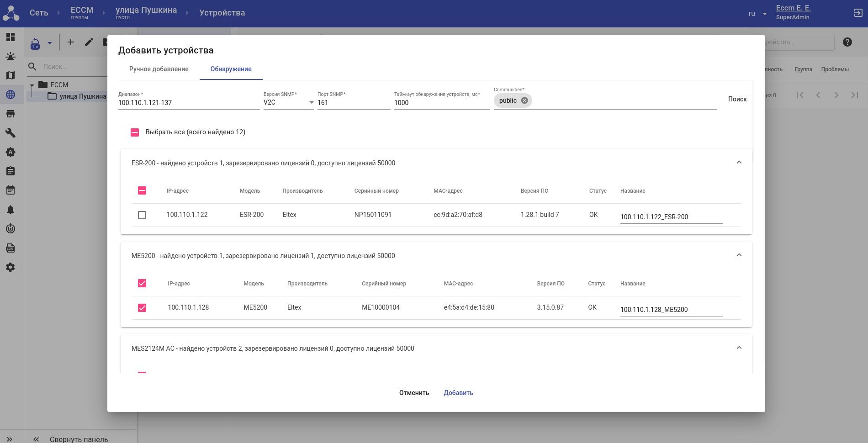Remove the public community chip
This screenshot has height=443, width=868.
[524, 100]
